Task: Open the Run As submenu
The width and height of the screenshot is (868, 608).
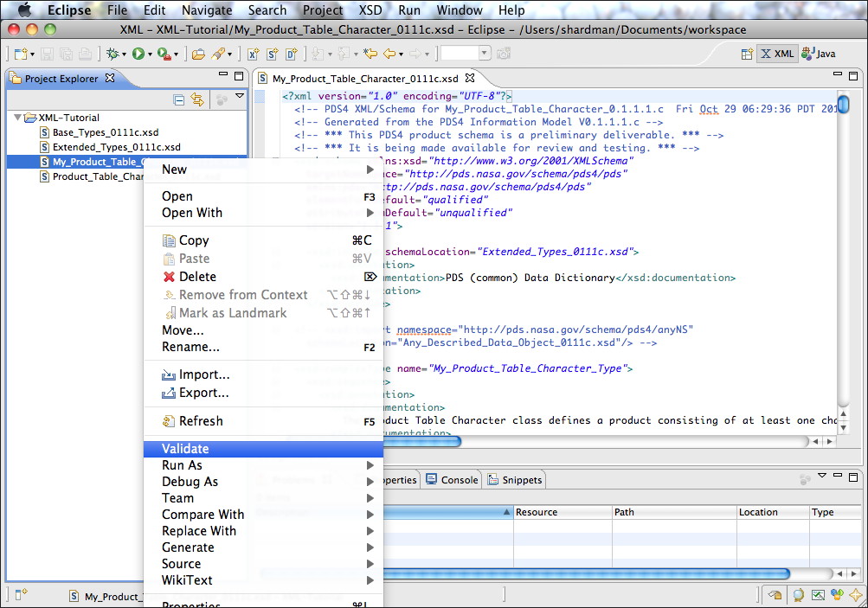Action: coord(263,465)
